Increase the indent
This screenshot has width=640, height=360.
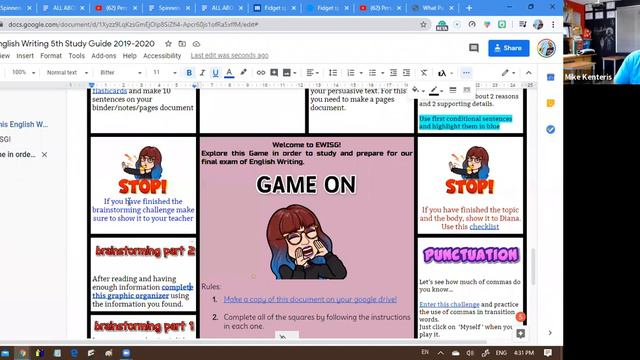click(406, 73)
